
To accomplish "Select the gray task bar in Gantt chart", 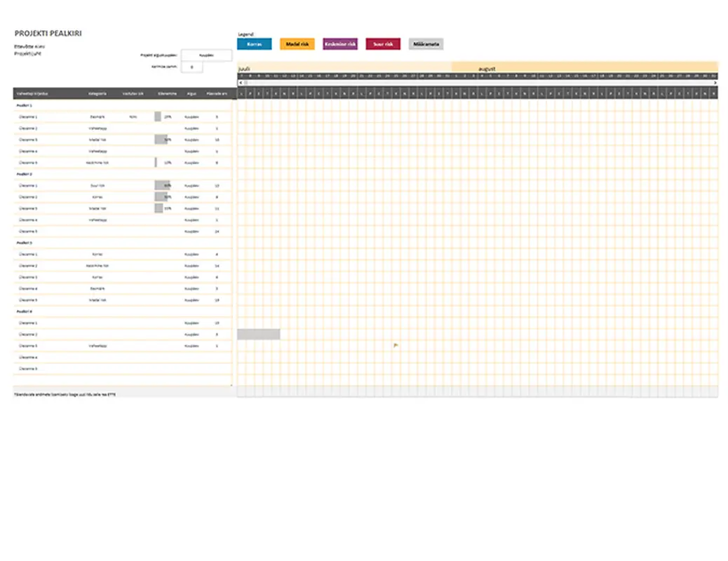I will pyautogui.click(x=258, y=334).
